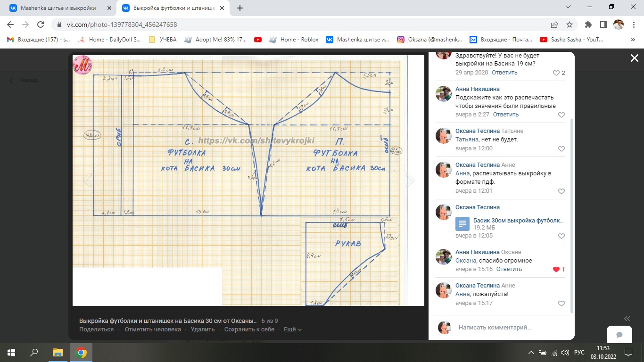
Task: Reply to Анна's comment from 2:27
Action: pyautogui.click(x=506, y=115)
